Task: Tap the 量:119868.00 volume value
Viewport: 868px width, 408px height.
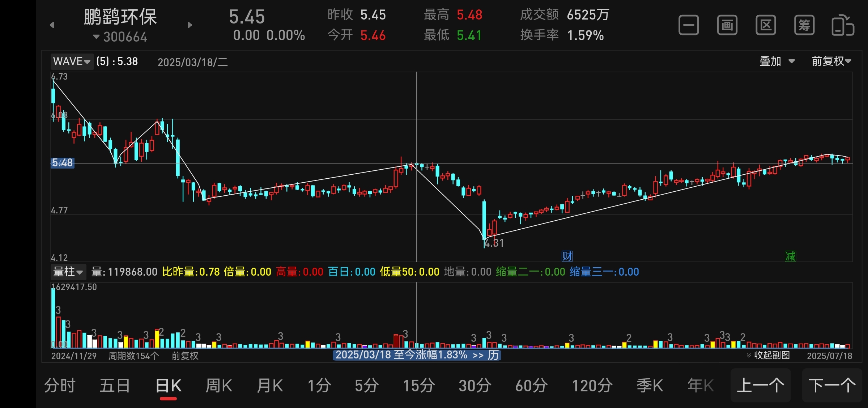Action: (124, 272)
